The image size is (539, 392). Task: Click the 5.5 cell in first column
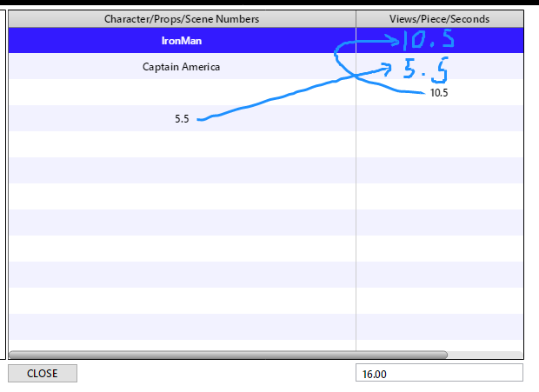coord(182,119)
